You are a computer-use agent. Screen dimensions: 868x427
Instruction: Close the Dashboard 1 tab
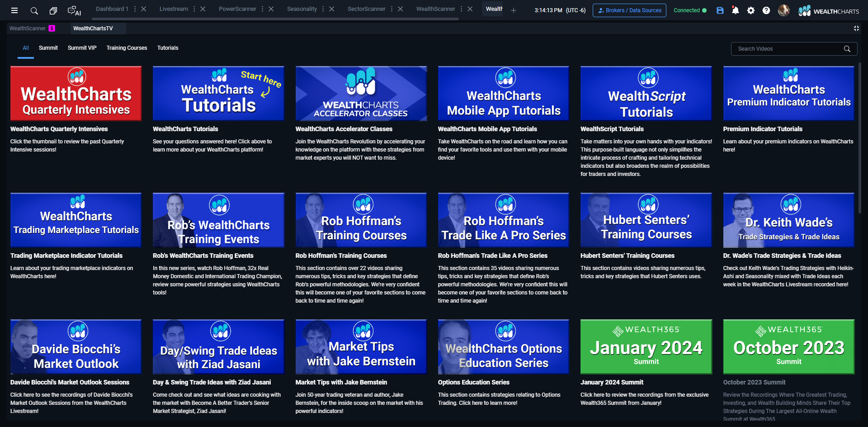pos(144,9)
